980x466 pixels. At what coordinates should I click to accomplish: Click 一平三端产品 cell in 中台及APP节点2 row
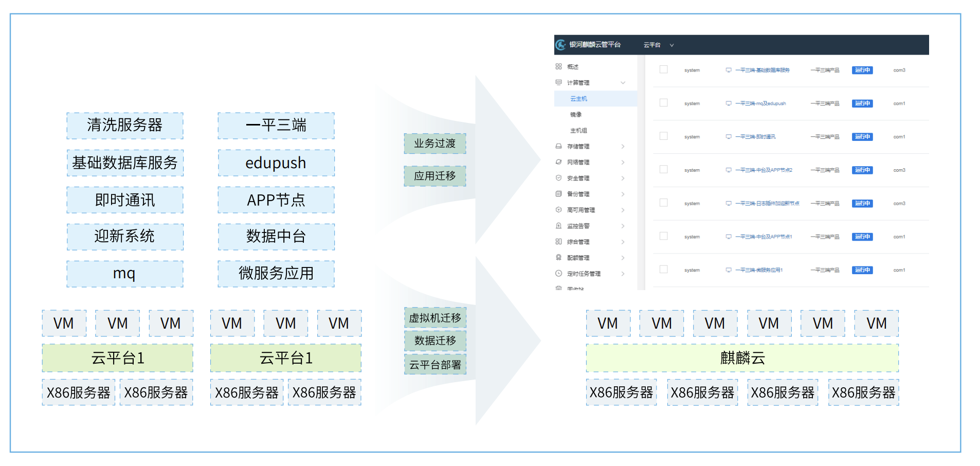pos(825,170)
